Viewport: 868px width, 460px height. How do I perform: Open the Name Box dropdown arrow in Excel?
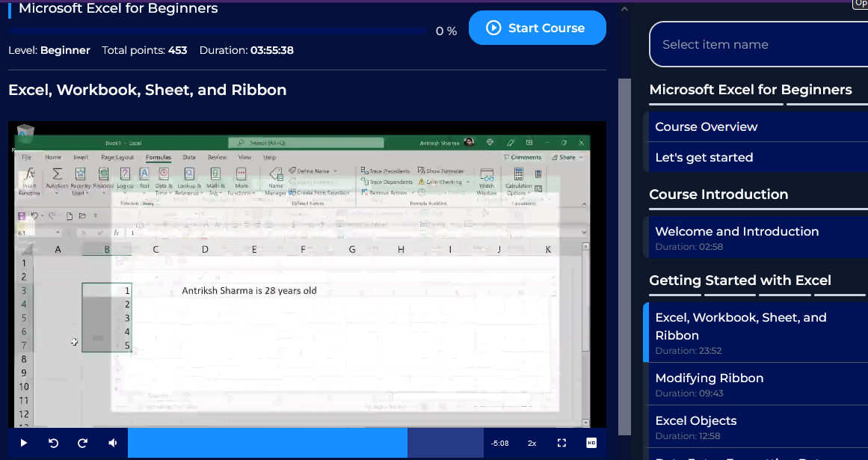[58, 233]
